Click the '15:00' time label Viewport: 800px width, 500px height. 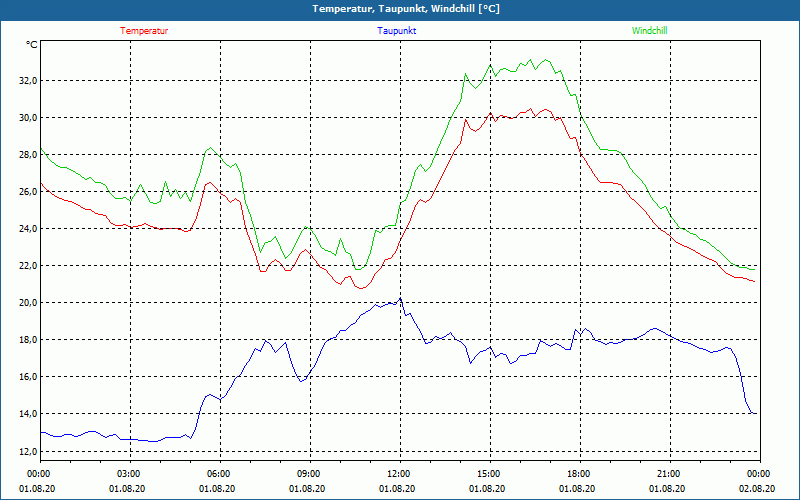click(x=490, y=474)
